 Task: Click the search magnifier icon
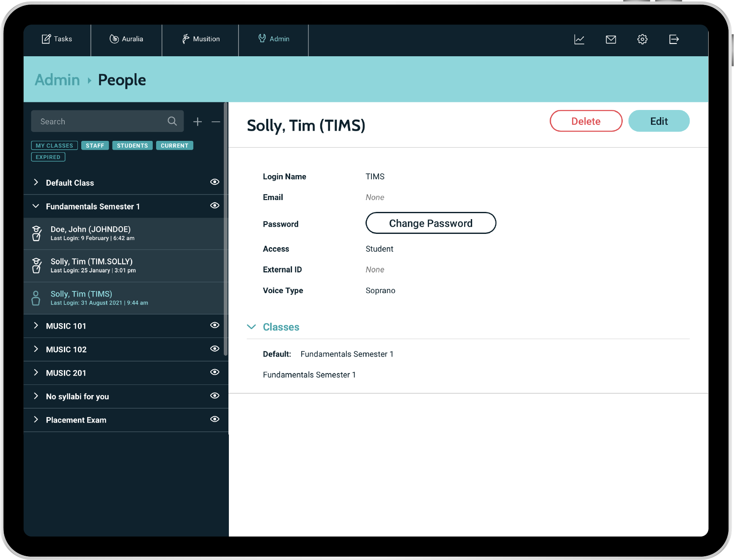(x=172, y=121)
